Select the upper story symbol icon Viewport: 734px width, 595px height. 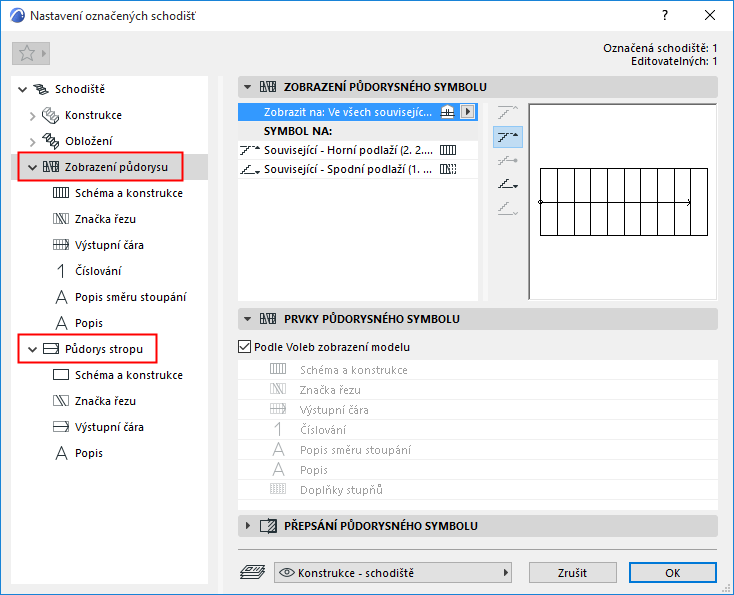(508, 137)
